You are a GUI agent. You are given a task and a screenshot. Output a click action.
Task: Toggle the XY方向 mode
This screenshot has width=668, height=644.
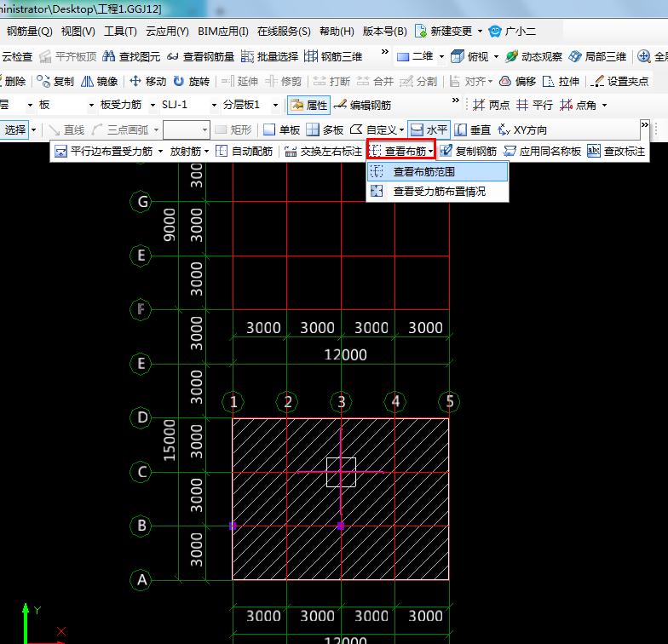point(522,129)
